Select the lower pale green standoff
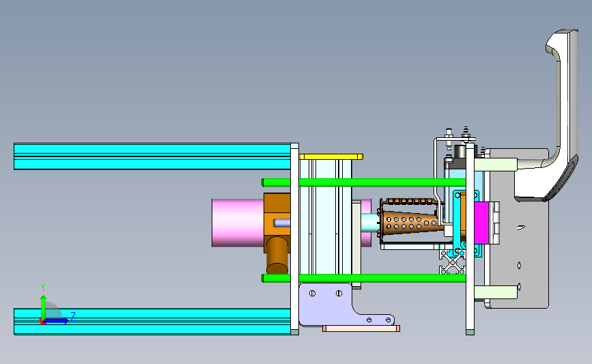Image resolution: width=592 pixels, height=364 pixels. click(x=496, y=293)
